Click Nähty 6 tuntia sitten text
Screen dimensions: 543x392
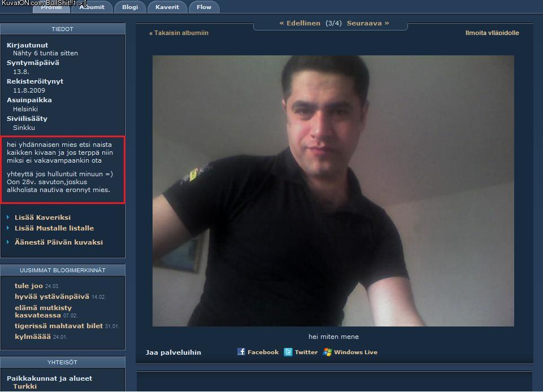tap(45, 53)
